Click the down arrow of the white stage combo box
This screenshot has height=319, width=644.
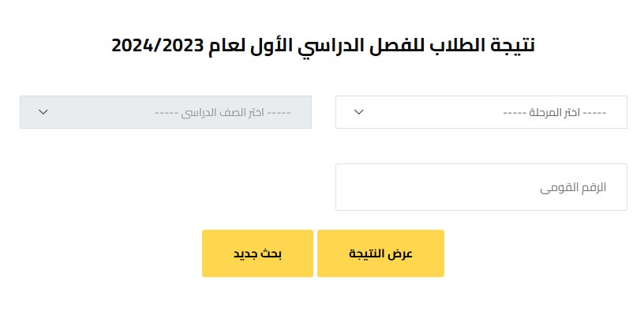point(358,112)
